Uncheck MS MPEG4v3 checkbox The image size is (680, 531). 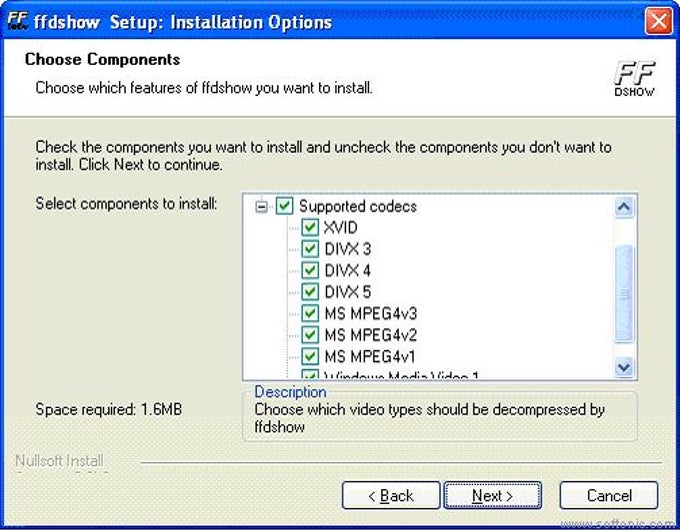pyautogui.click(x=310, y=313)
